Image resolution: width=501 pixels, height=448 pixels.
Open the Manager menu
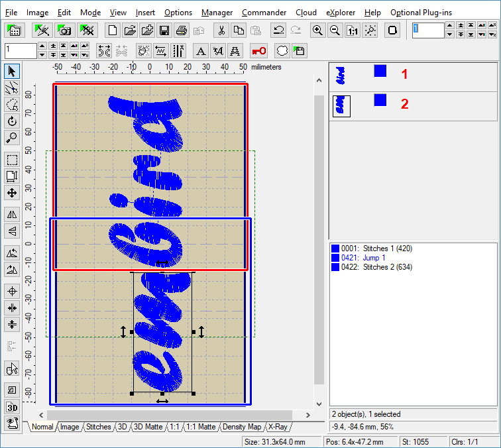click(217, 13)
